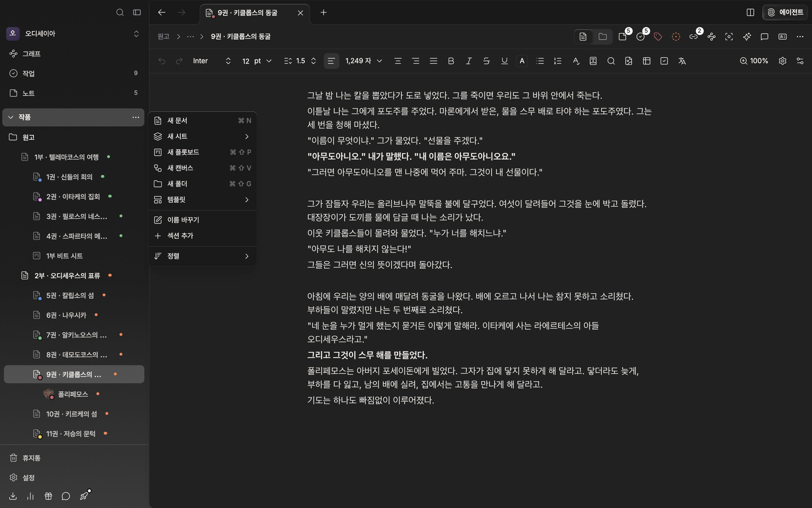Image resolution: width=812 pixels, height=508 pixels.
Task: Select center text alignment
Action: click(x=398, y=61)
